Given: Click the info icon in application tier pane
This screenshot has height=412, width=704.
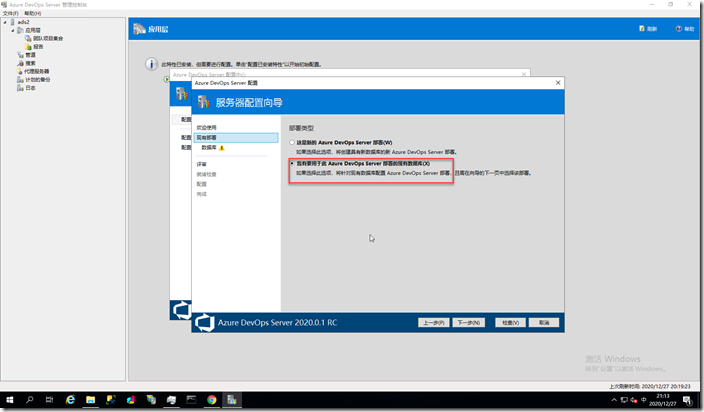Looking at the screenshot, I should pyautogui.click(x=151, y=64).
